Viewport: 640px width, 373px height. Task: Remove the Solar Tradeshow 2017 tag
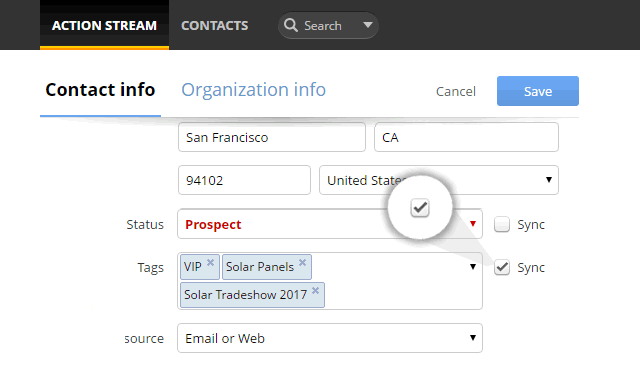[316, 290]
